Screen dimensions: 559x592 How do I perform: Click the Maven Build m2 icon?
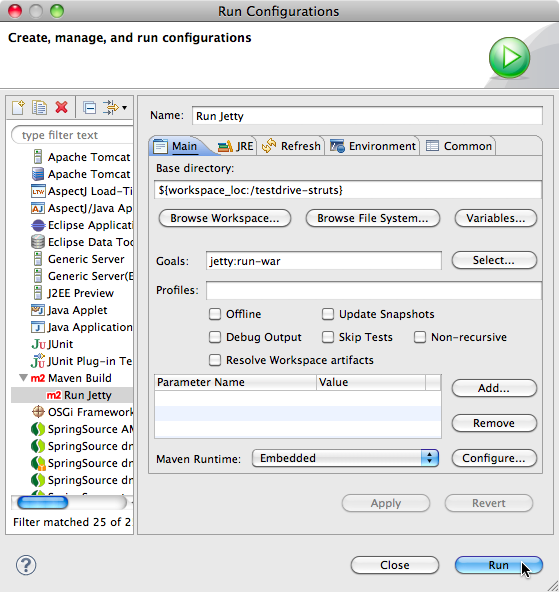(38, 378)
